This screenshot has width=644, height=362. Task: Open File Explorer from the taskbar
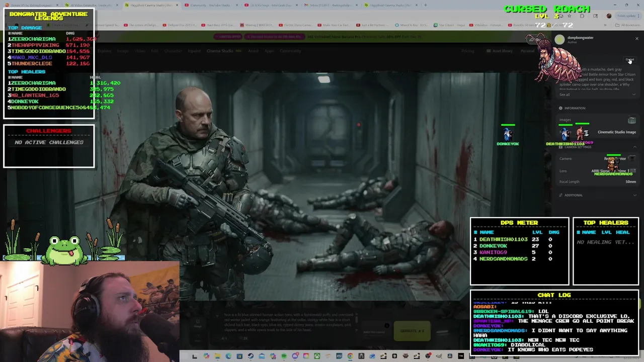(x=217, y=356)
